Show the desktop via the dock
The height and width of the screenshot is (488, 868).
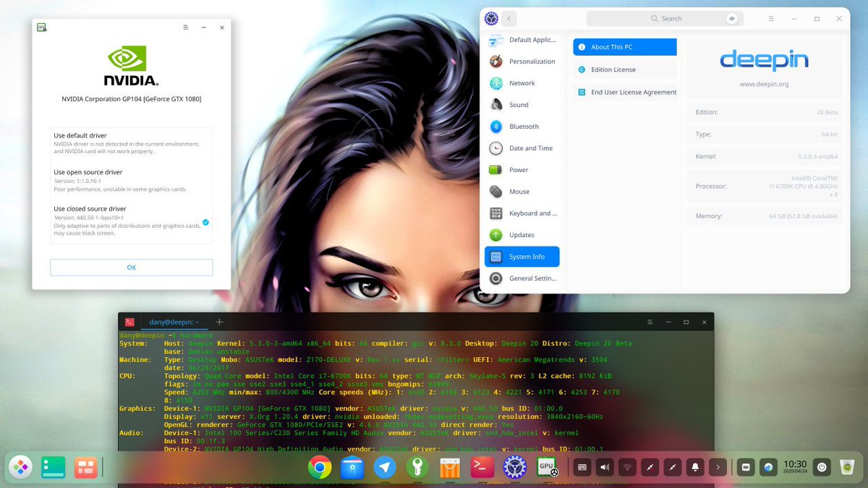[x=54, y=468]
